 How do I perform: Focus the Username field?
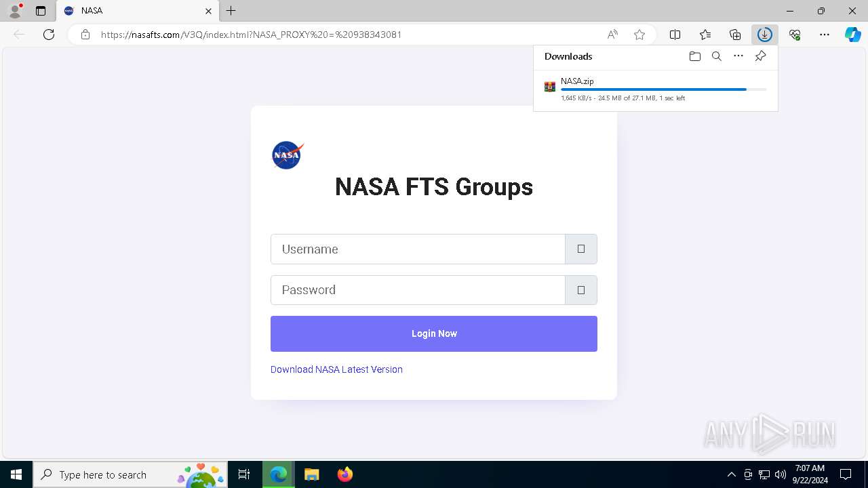coord(418,249)
